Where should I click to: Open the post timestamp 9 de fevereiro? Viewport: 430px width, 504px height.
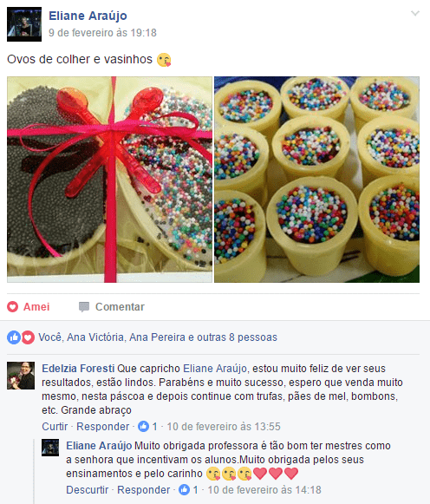click(x=102, y=33)
